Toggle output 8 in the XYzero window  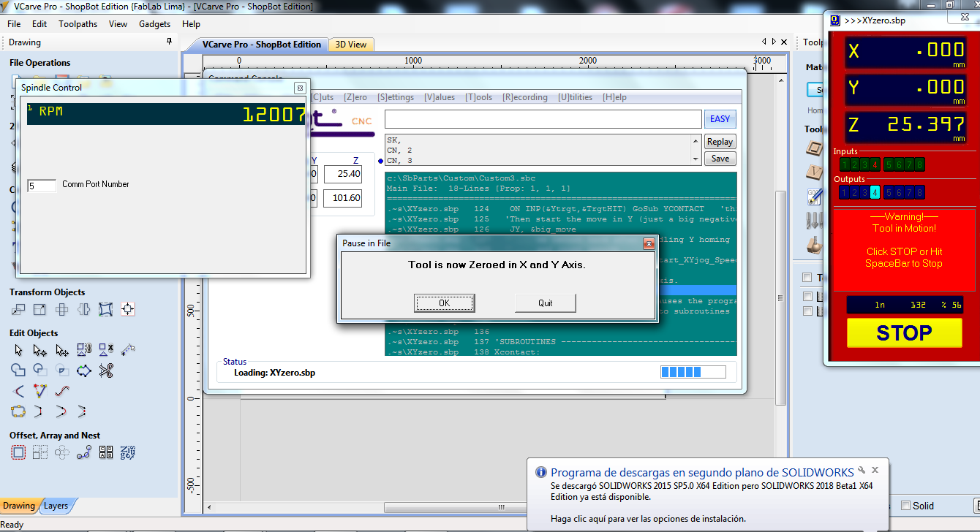tap(919, 193)
